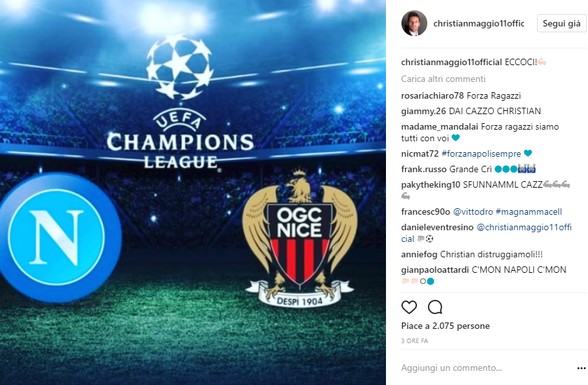The image size is (588, 385).
Task: Open the #magnammacell hashtag
Action: pos(529,212)
